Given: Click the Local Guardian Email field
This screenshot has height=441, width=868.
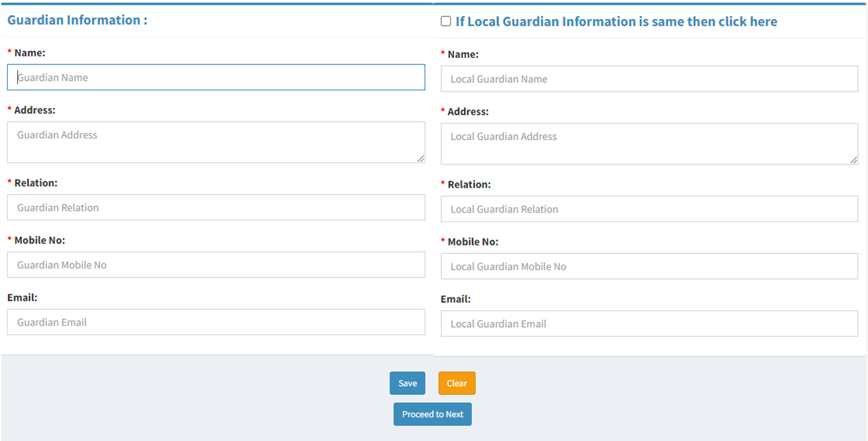Looking at the screenshot, I should click(650, 324).
